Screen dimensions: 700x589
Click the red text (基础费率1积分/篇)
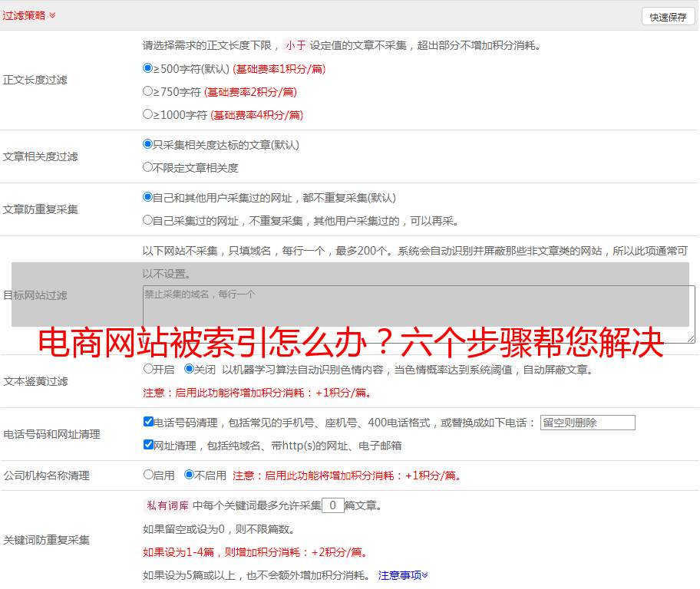pyautogui.click(x=279, y=69)
